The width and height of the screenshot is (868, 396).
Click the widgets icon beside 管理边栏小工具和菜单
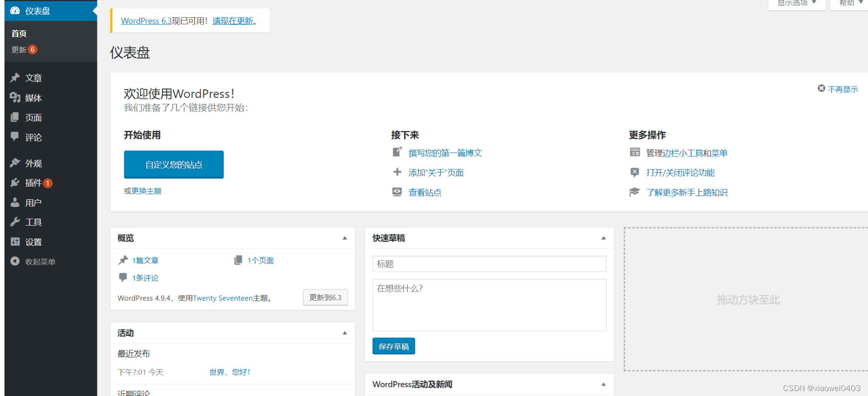click(635, 152)
